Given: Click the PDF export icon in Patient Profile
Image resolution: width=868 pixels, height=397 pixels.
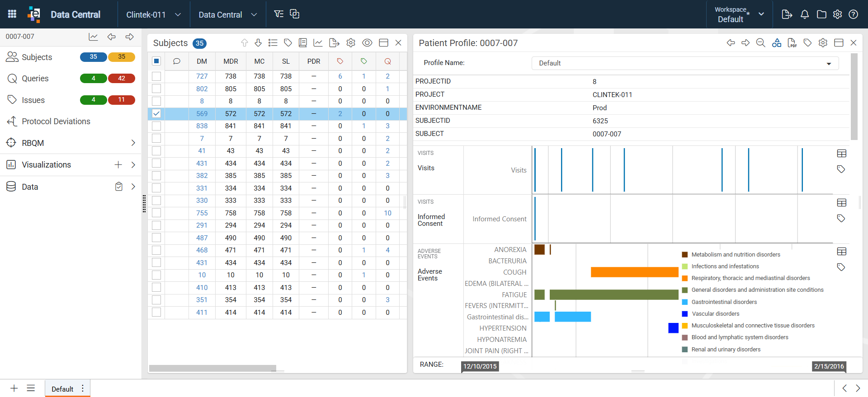Looking at the screenshot, I should tap(792, 43).
